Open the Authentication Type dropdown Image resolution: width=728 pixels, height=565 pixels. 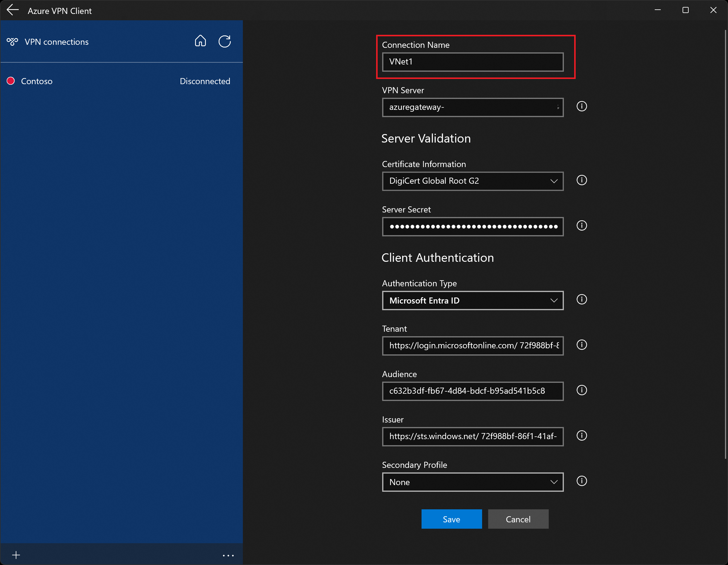tap(473, 301)
